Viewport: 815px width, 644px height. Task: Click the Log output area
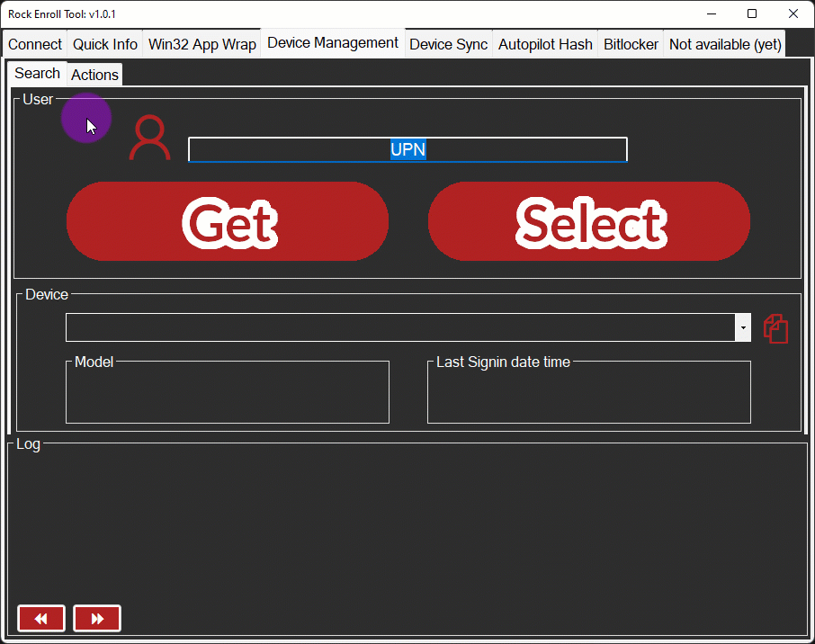pos(407,522)
